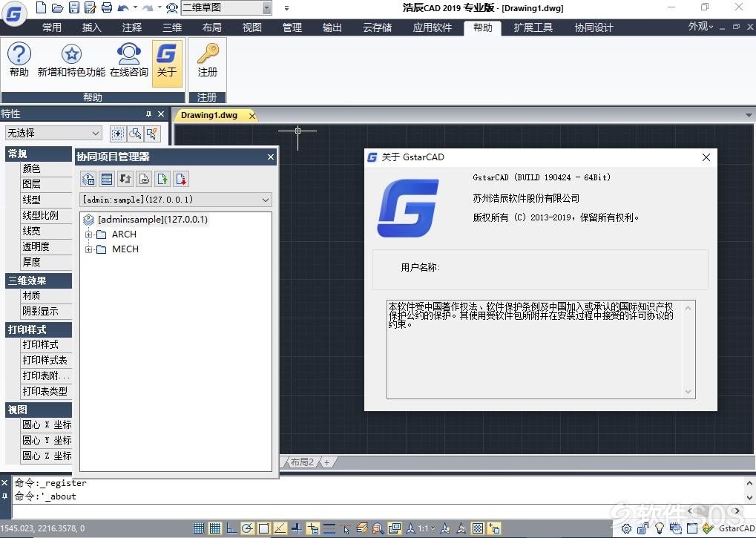Select the [admin:sample](127.0.0.1) root tree node
The width and height of the screenshot is (756, 538).
(152, 220)
